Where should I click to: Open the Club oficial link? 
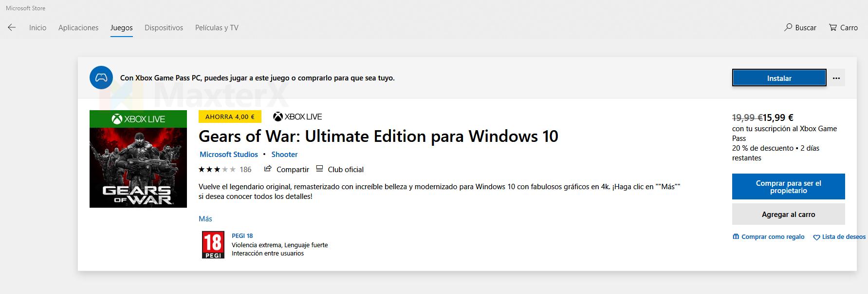tap(340, 169)
